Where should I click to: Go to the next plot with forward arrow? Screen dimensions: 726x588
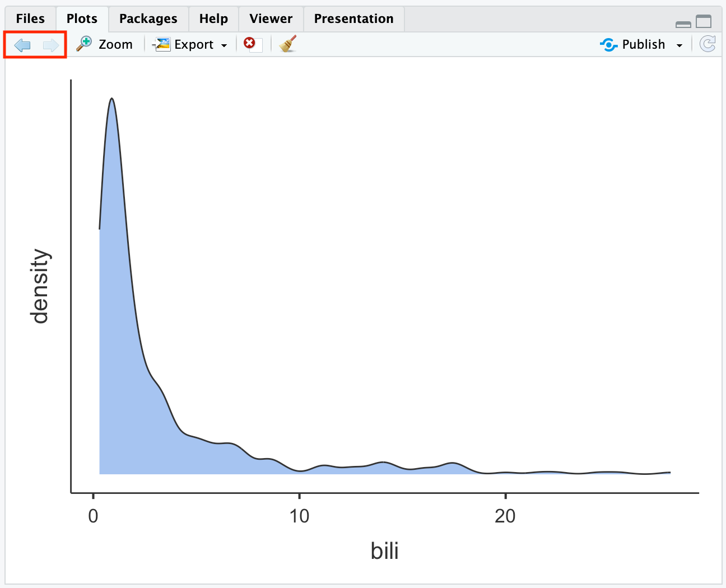[x=51, y=45]
